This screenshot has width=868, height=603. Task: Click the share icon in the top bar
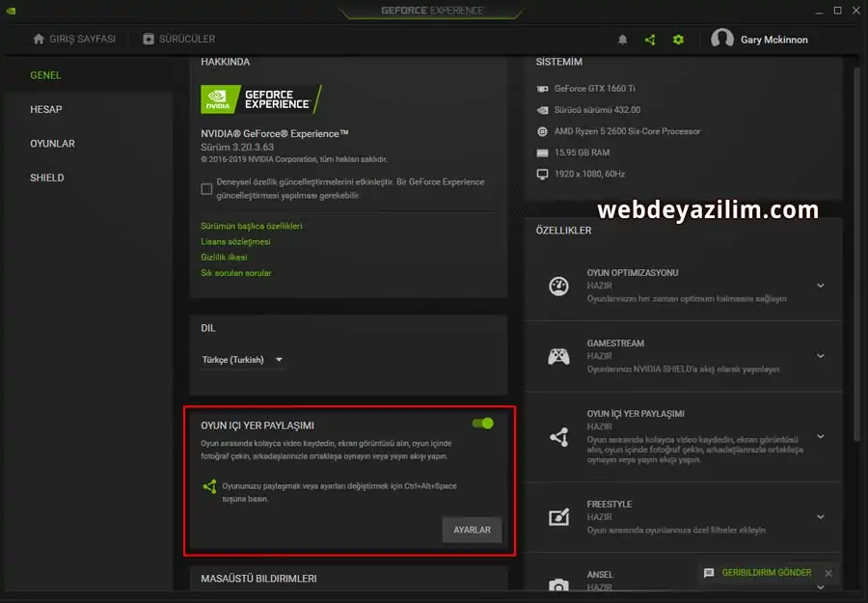click(650, 40)
